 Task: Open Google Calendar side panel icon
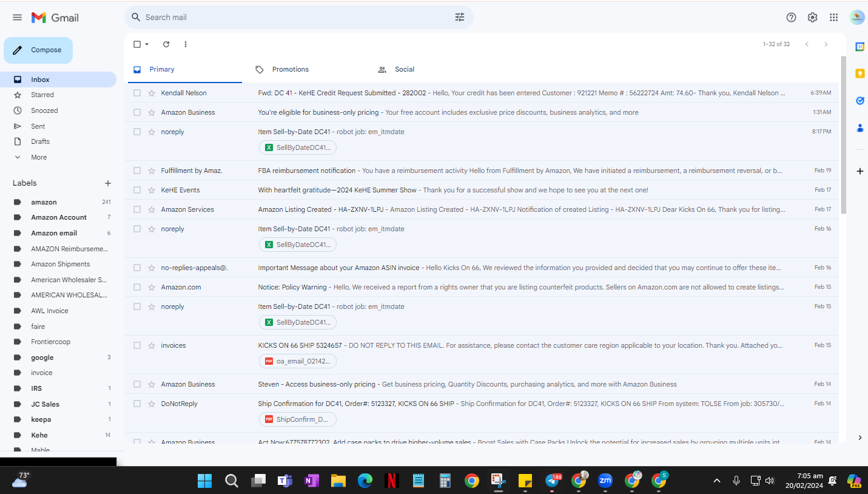point(860,47)
